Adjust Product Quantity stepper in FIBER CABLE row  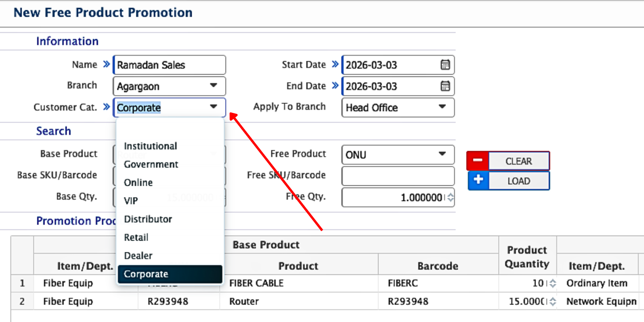click(553, 283)
